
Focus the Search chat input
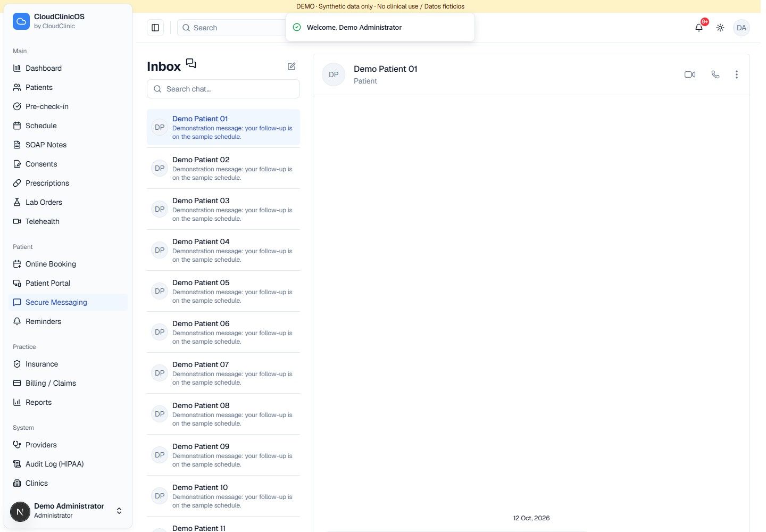[x=223, y=89]
